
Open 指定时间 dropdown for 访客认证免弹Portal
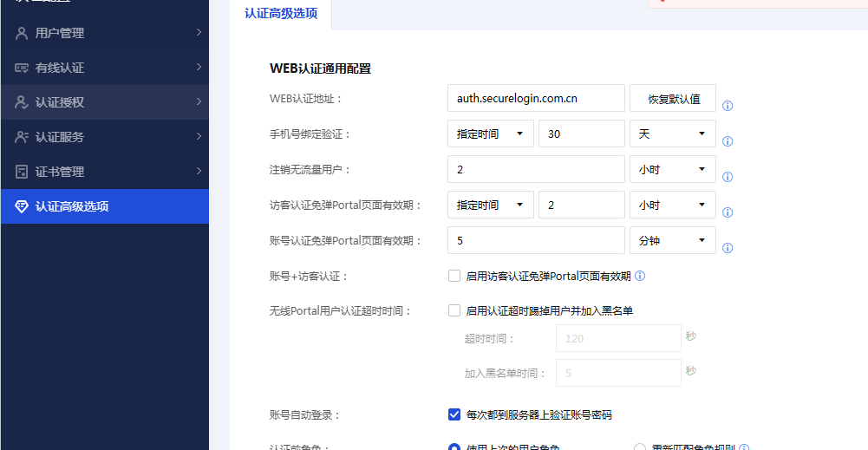pos(491,205)
